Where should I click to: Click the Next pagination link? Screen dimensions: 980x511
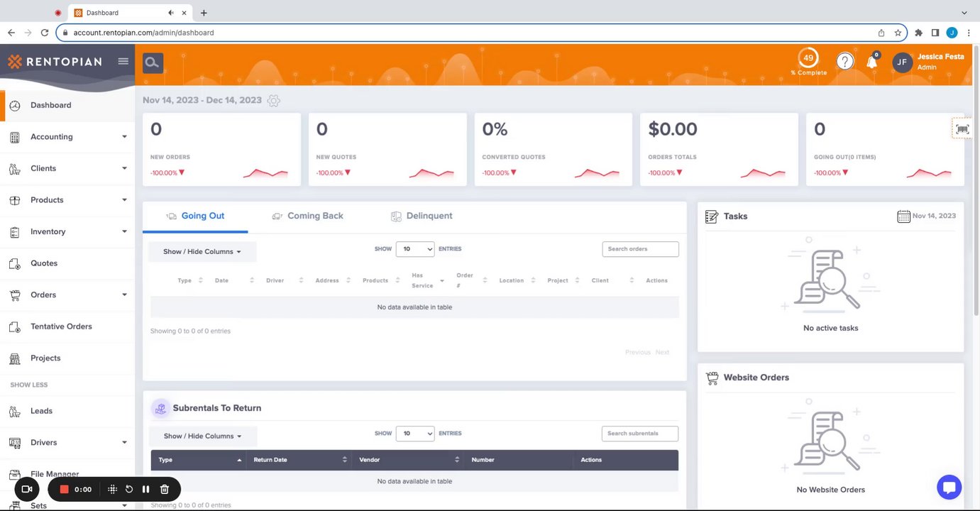tap(662, 353)
